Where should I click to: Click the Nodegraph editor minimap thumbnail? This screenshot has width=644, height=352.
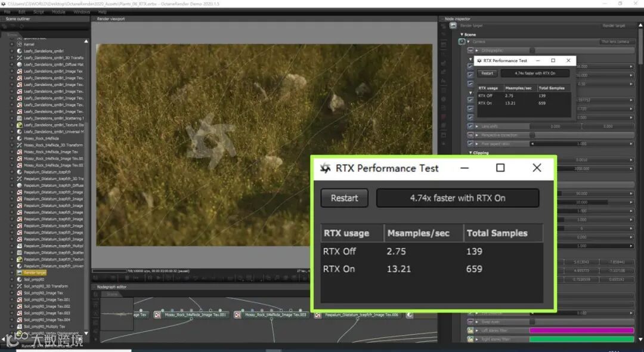(x=117, y=314)
